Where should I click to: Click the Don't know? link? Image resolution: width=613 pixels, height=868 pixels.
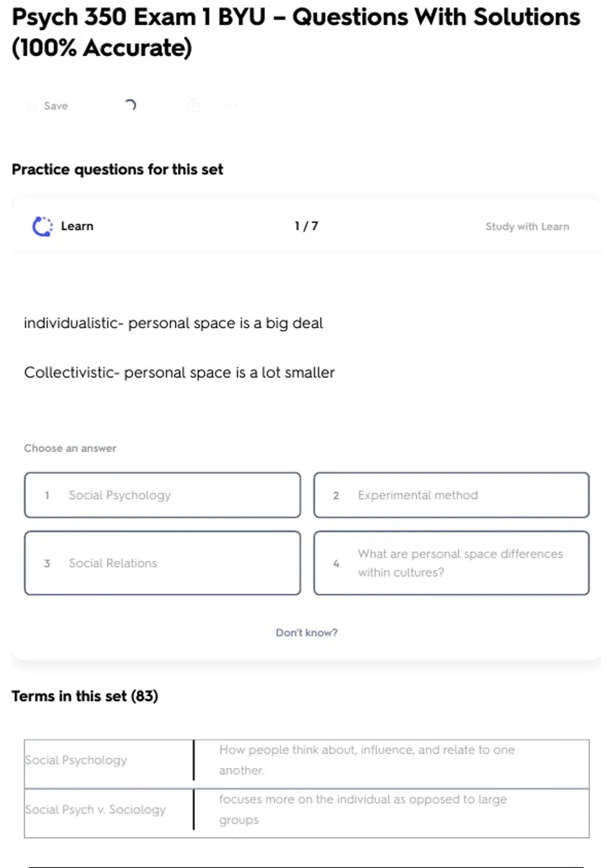click(x=306, y=633)
